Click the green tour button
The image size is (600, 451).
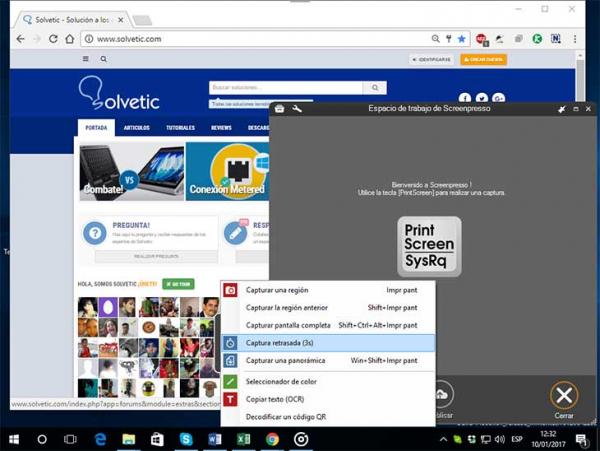[x=178, y=284]
